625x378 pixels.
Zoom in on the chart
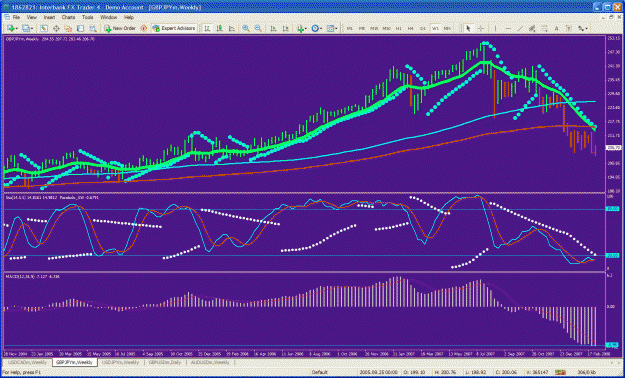(246, 28)
